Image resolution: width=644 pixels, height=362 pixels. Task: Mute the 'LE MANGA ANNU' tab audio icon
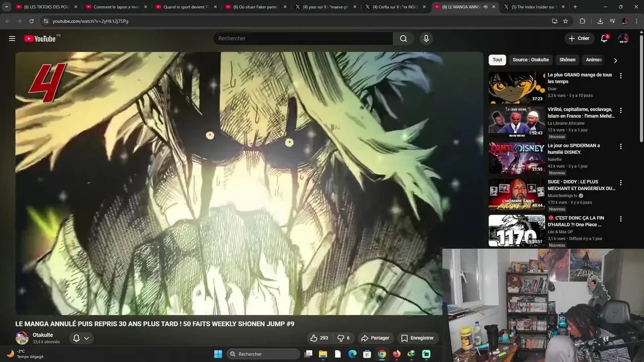486,7
